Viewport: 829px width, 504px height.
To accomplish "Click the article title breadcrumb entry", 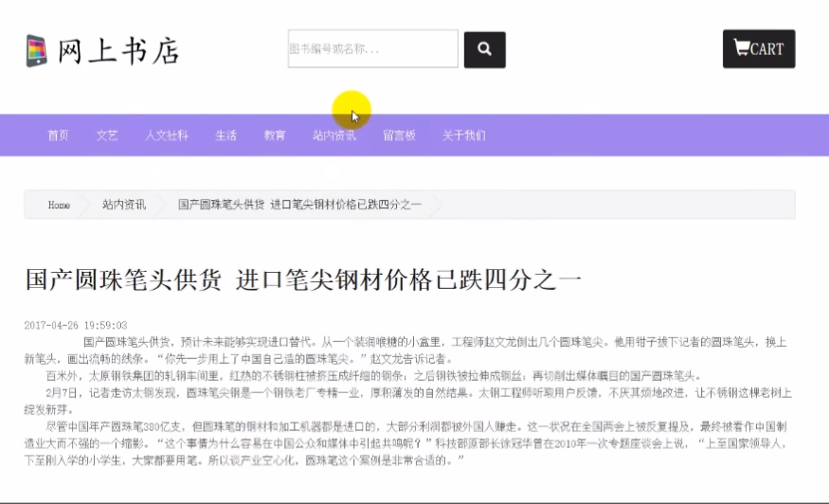I will click(x=299, y=205).
